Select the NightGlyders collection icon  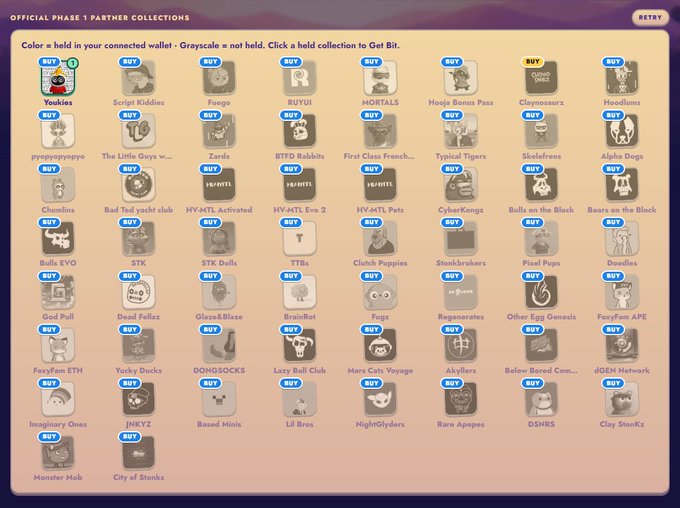click(380, 400)
